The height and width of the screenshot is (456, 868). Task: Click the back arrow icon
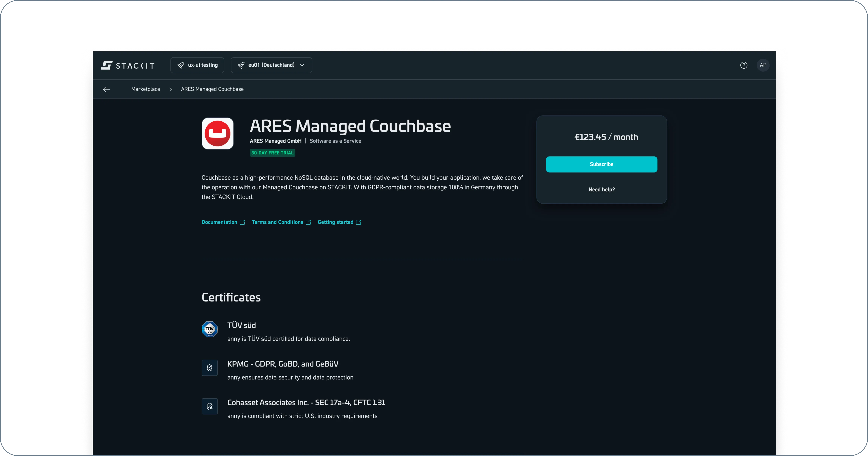[x=107, y=89]
